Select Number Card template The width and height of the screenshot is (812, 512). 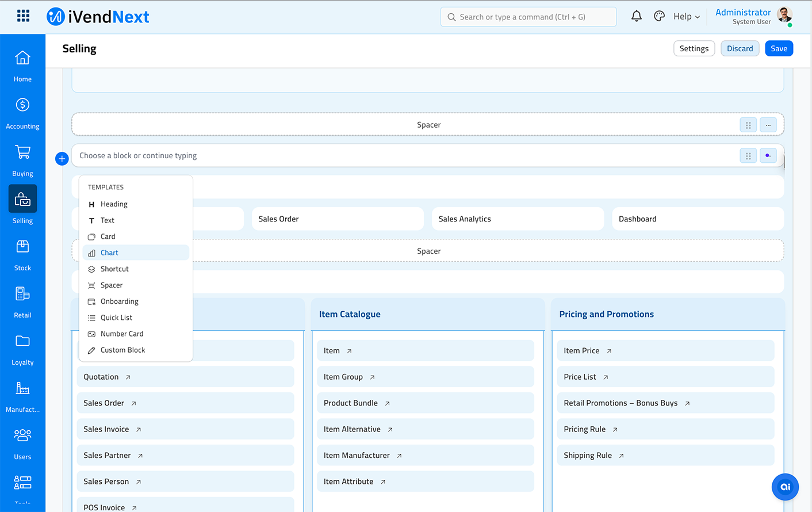point(136,334)
